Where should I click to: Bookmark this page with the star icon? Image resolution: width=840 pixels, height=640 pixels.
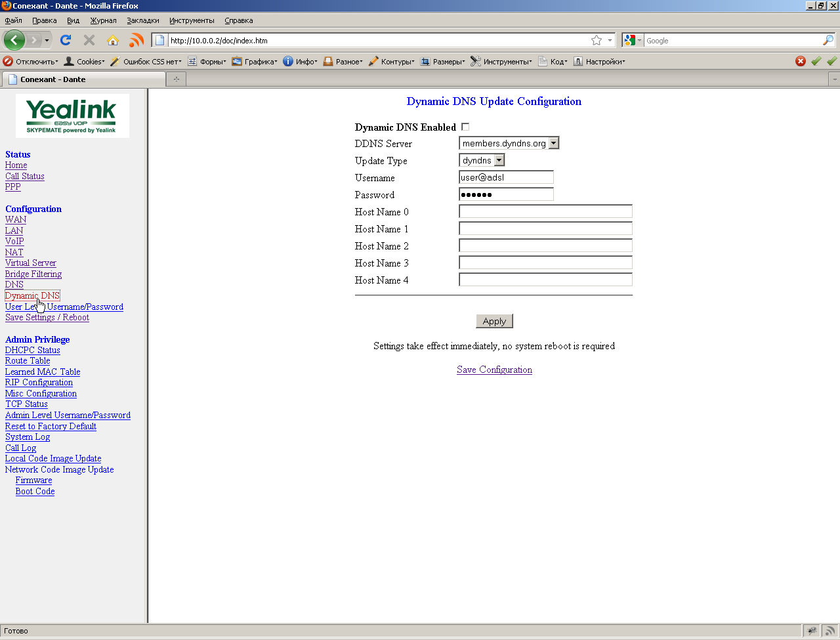597,41
